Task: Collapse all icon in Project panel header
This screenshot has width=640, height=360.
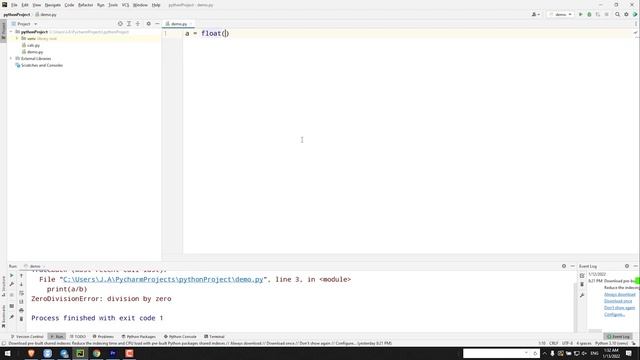Action: pyautogui.click(x=138, y=24)
